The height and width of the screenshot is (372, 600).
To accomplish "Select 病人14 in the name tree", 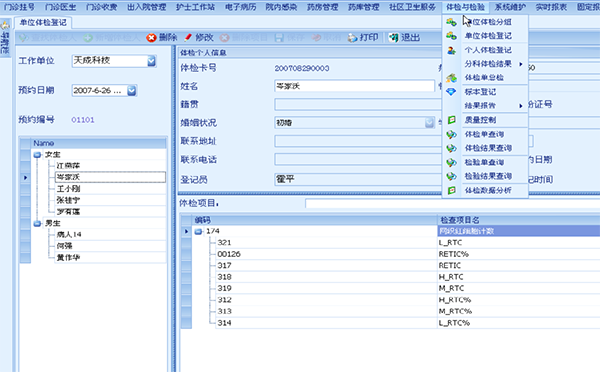I will (x=69, y=234).
